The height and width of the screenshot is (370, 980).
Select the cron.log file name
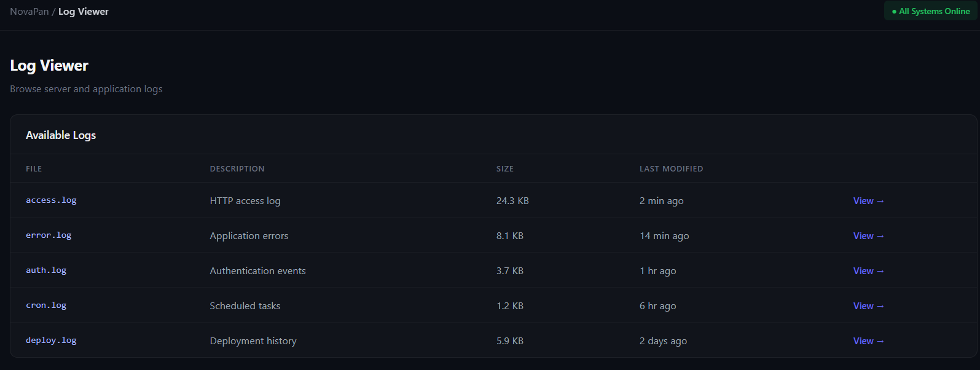point(46,305)
